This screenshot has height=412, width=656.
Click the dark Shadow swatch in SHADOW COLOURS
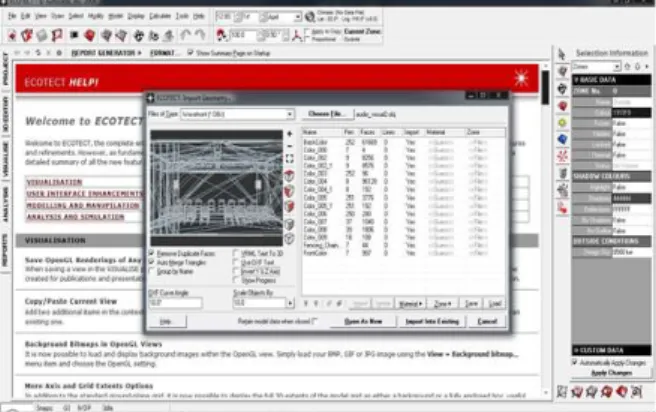click(632, 198)
